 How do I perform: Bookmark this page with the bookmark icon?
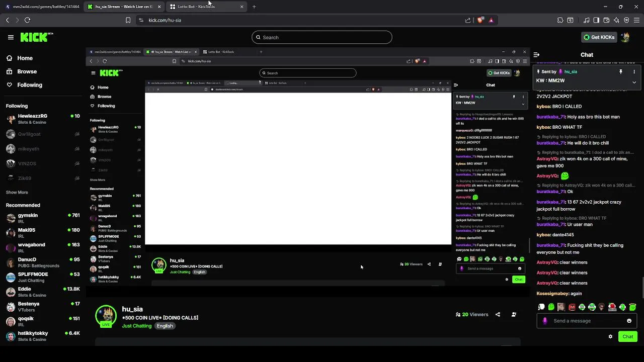(128, 20)
